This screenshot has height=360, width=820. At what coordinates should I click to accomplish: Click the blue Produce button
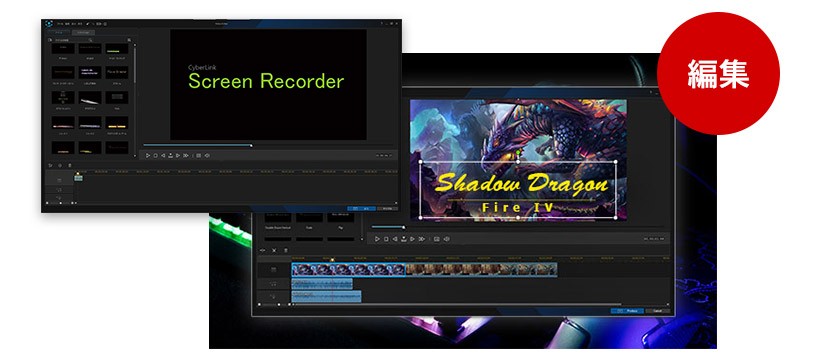pos(627,311)
